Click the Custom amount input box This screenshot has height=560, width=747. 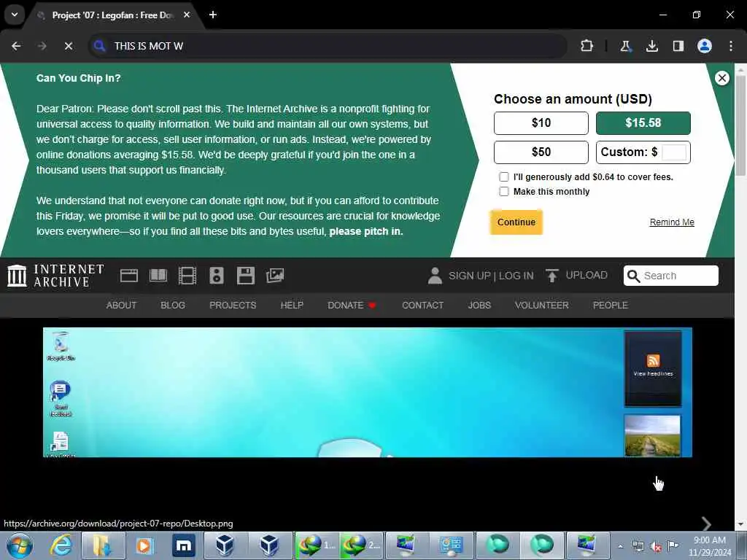pos(674,152)
